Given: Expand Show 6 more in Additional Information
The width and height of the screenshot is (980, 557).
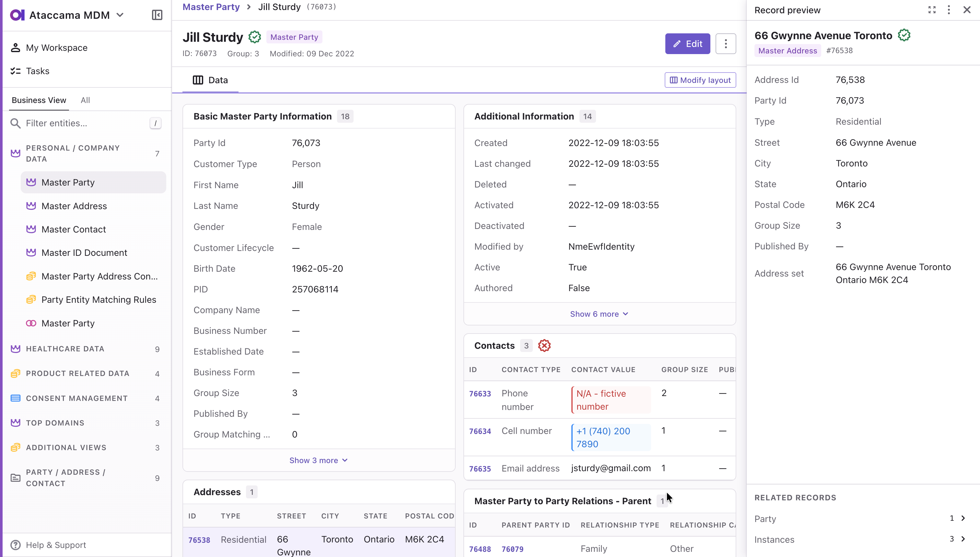Looking at the screenshot, I should 600,314.
